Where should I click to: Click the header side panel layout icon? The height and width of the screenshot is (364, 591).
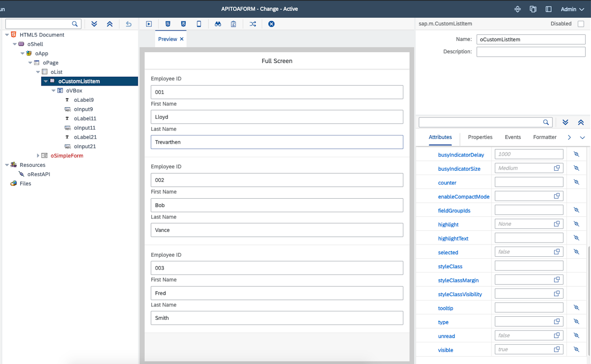click(549, 9)
